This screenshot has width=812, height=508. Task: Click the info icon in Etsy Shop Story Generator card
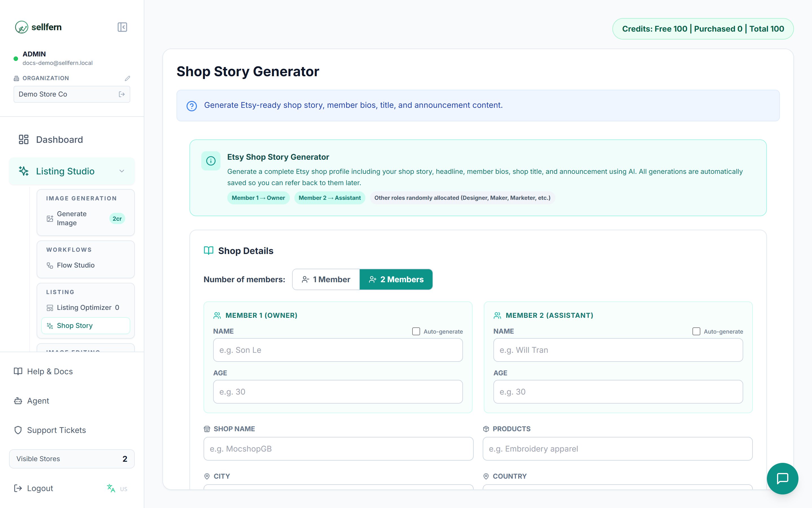point(211,161)
